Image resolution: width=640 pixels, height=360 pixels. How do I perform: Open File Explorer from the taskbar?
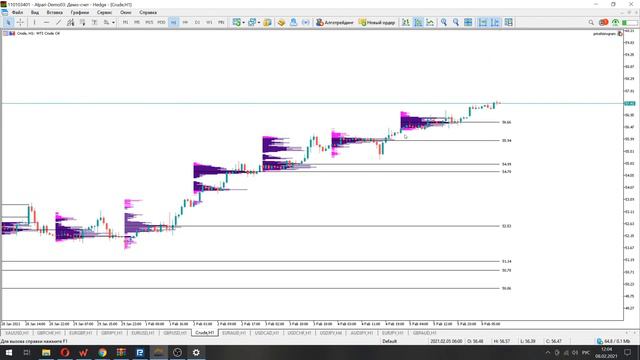pyautogui.click(x=46, y=352)
